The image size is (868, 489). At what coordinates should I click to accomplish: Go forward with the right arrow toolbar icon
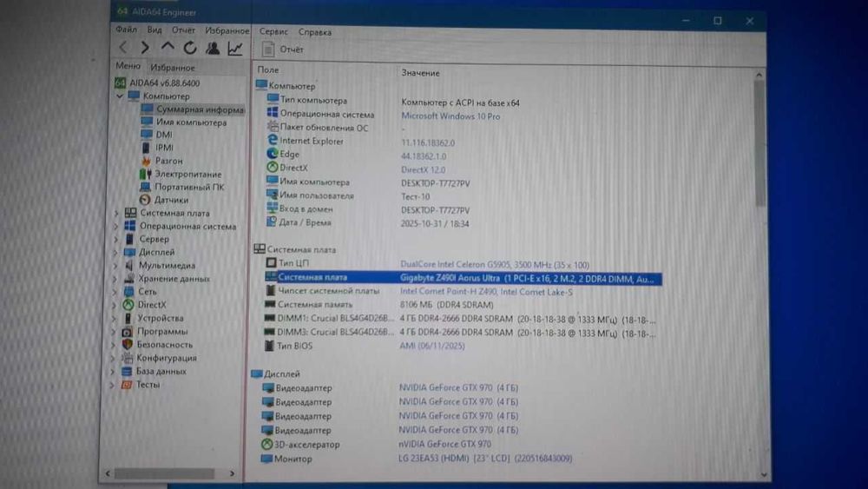[145, 48]
